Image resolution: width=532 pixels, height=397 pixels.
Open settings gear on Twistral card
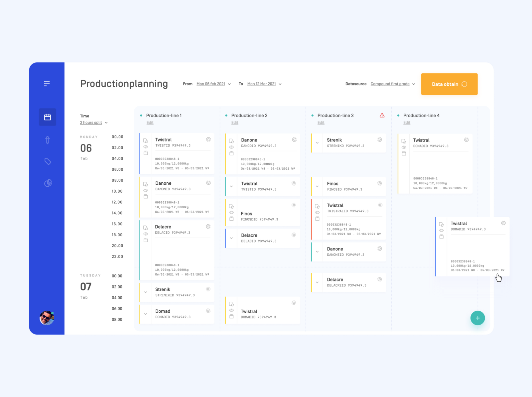[208, 140]
